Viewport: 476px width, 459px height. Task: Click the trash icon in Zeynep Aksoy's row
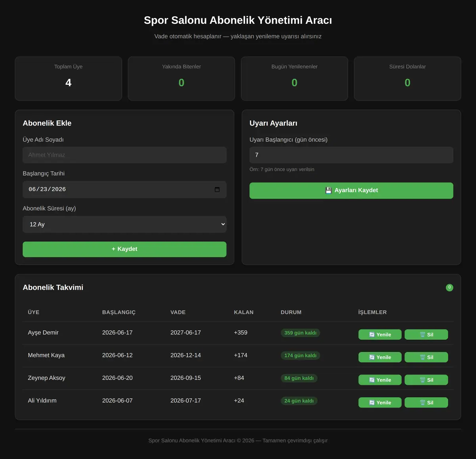click(x=422, y=380)
